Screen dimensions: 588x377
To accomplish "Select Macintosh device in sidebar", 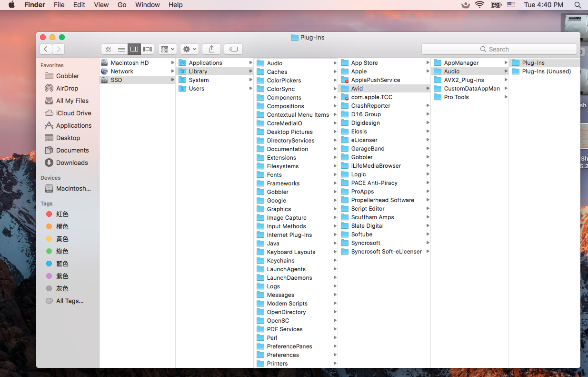I will [73, 188].
